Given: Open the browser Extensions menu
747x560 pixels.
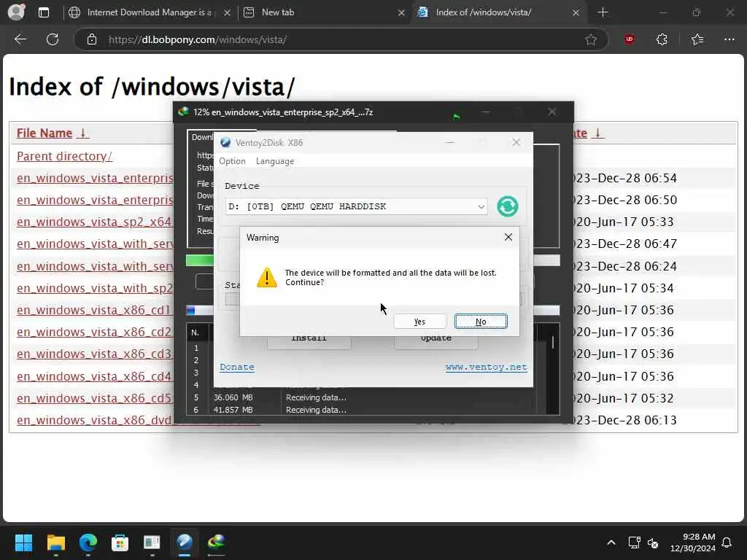Looking at the screenshot, I should [x=662, y=39].
